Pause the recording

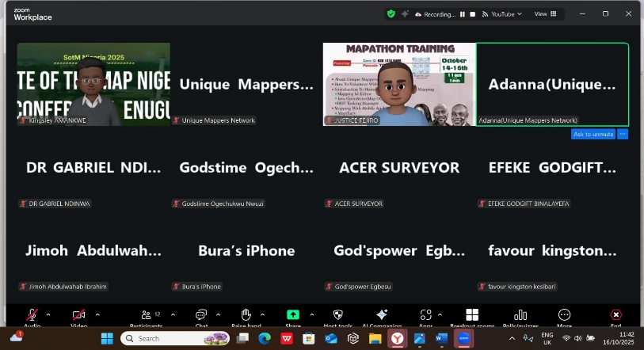click(463, 14)
